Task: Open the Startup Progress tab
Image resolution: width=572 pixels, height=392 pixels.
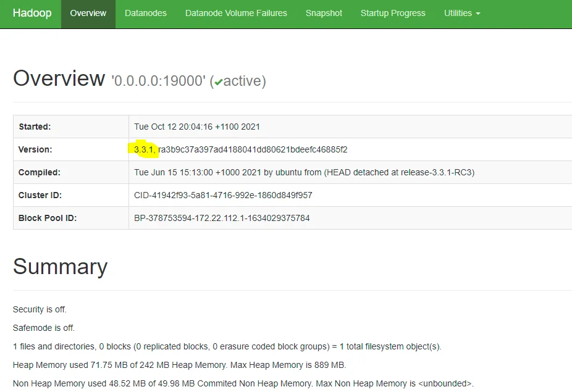Action: [x=393, y=13]
